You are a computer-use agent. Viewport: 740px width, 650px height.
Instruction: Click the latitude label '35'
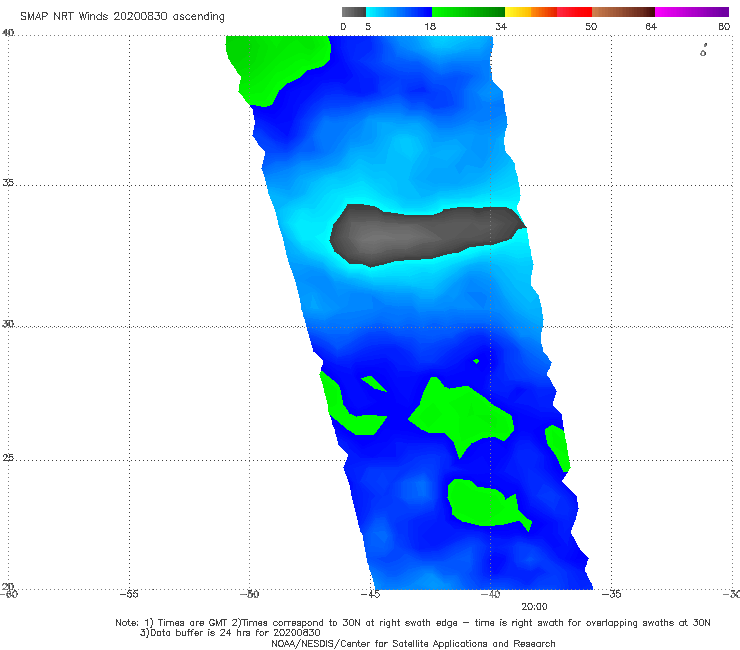click(x=8, y=182)
